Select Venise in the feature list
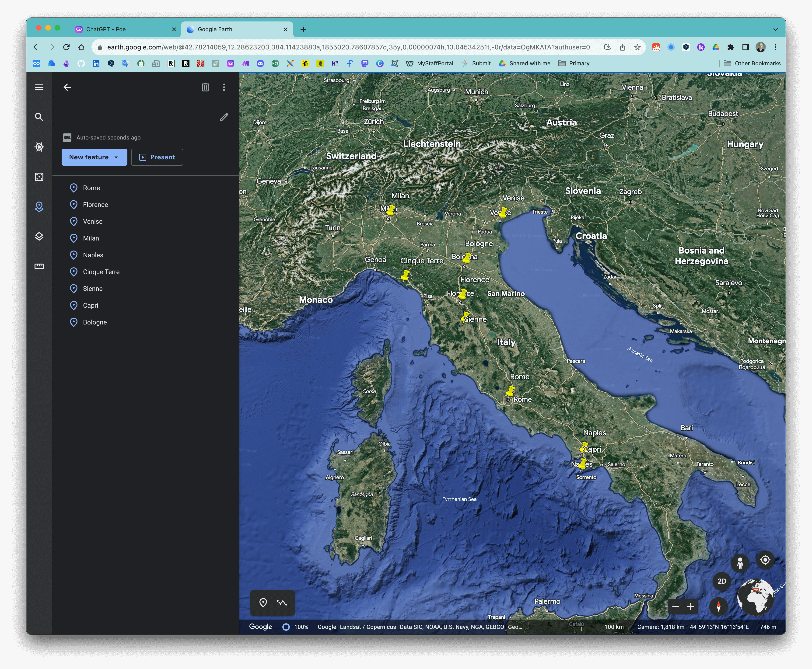 [x=145, y=222]
